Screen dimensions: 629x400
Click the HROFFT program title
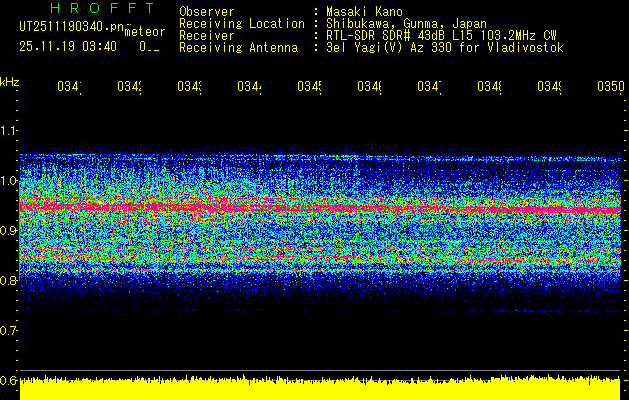[103, 8]
